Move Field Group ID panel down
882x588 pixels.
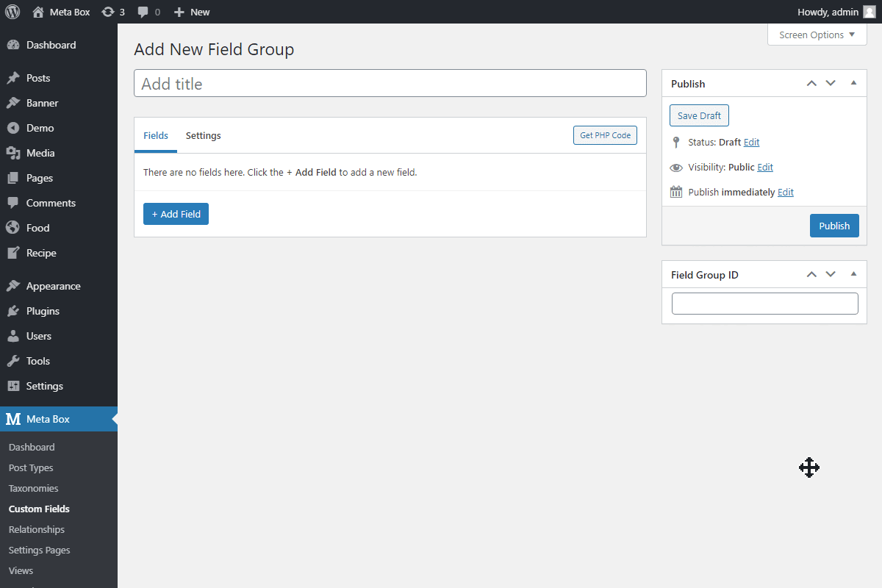(831, 274)
